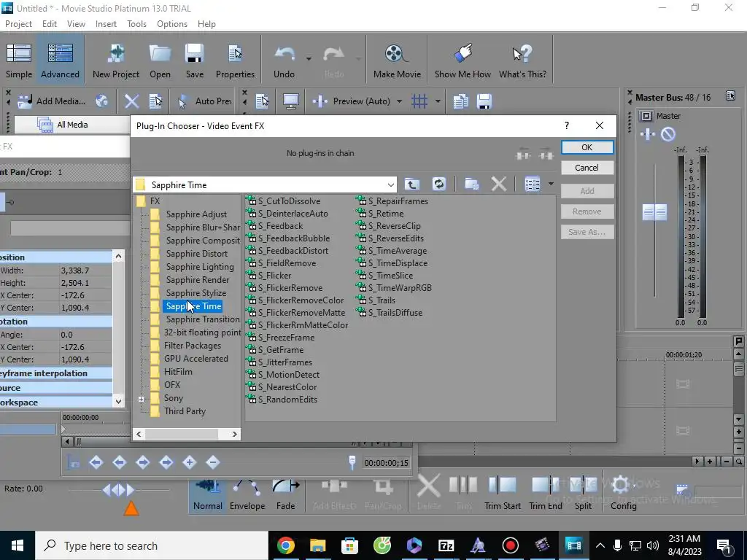Select the Fade tool

285,495
